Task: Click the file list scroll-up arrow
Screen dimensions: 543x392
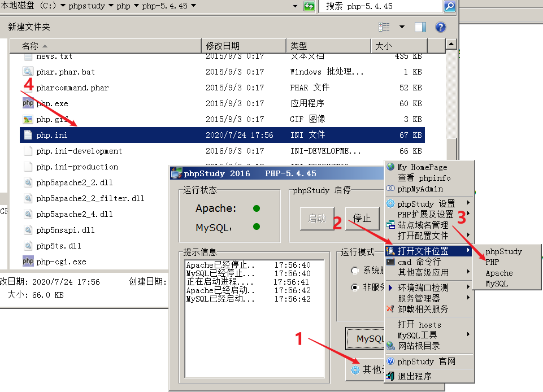Action: click(x=451, y=44)
